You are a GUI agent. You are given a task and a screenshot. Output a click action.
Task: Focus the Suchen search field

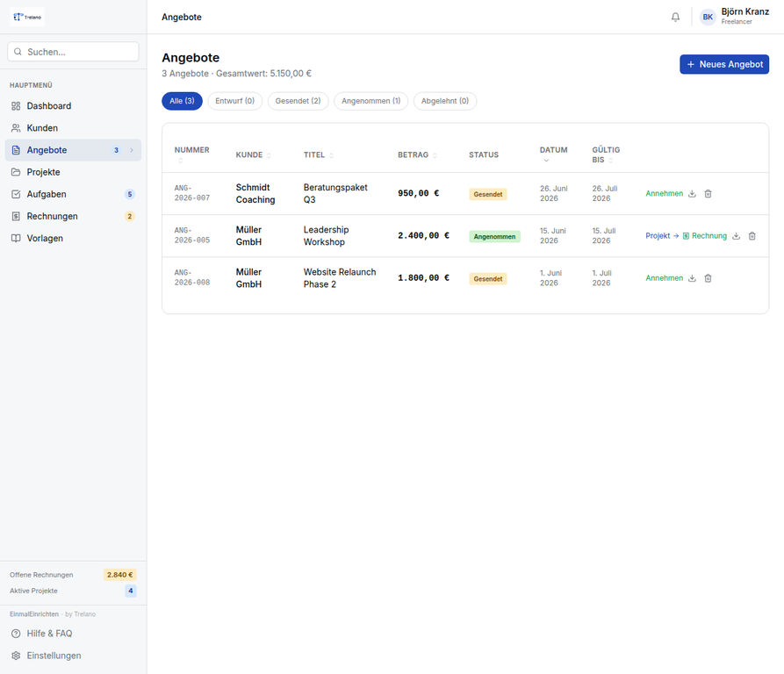pyautogui.click(x=73, y=52)
